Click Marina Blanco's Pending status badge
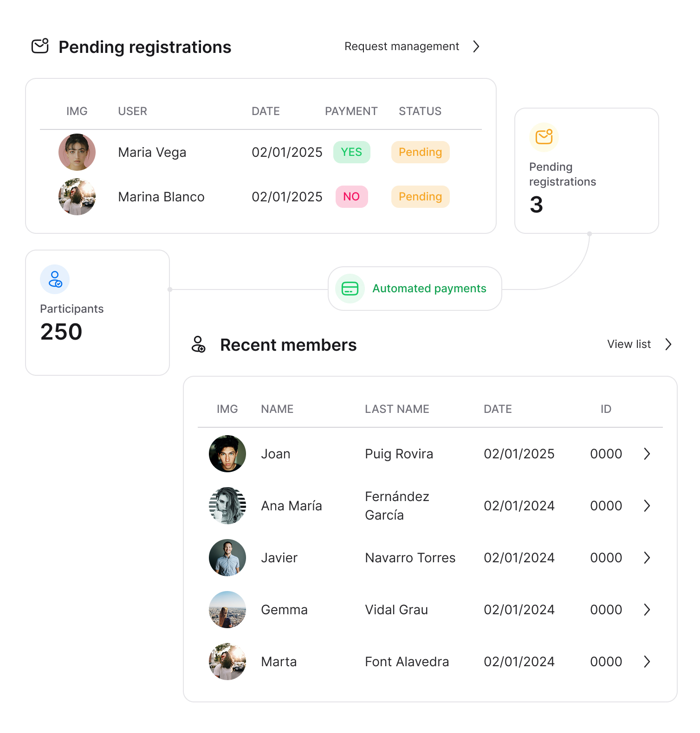Image resolution: width=700 pixels, height=733 pixels. 420,197
